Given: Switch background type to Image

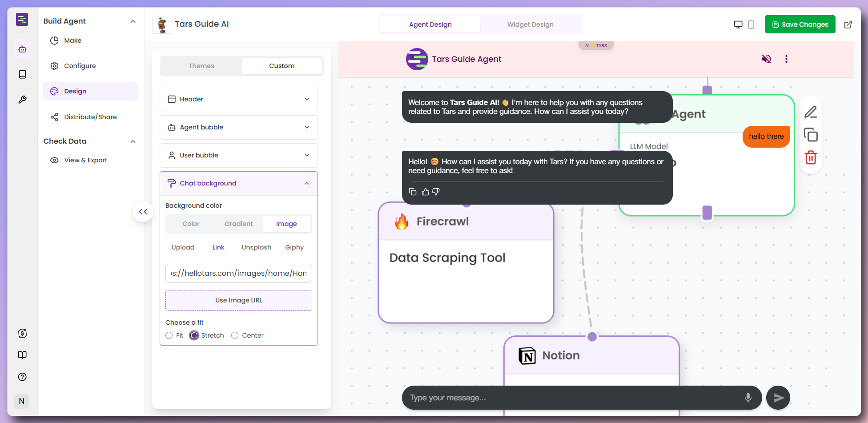Looking at the screenshot, I should (286, 224).
